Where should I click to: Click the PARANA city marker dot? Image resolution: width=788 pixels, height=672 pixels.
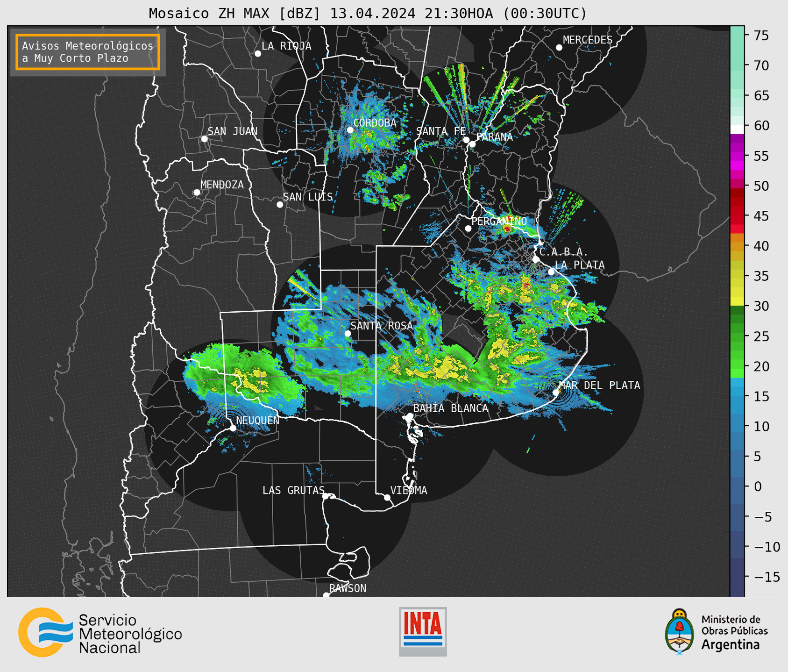[472, 144]
